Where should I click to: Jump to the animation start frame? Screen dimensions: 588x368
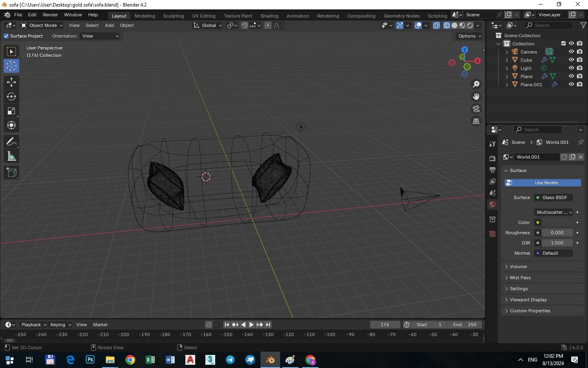(227, 325)
